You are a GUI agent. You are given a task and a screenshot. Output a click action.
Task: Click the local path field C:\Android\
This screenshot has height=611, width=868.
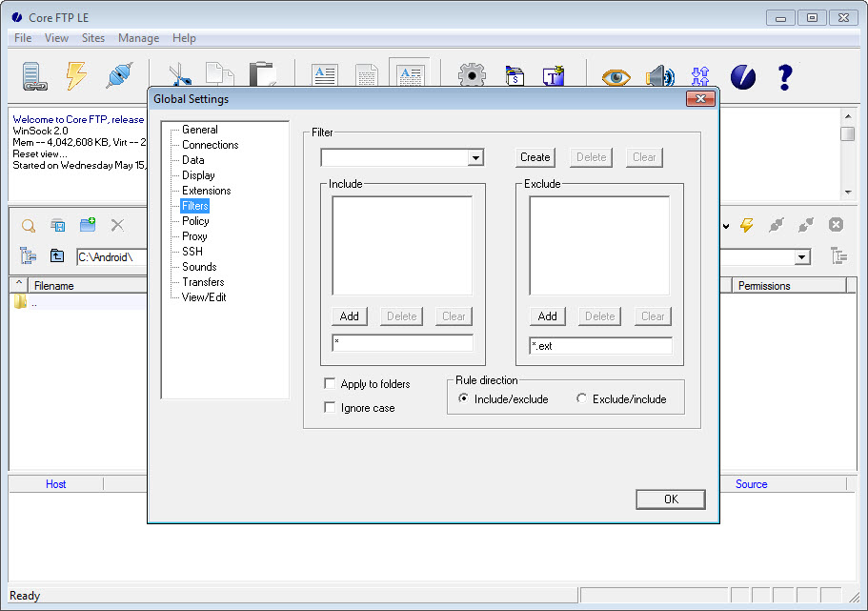pyautogui.click(x=111, y=257)
